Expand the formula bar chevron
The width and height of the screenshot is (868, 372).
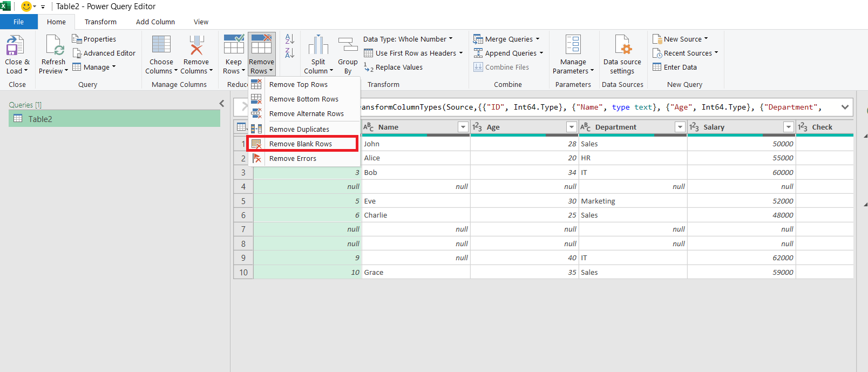pos(845,107)
